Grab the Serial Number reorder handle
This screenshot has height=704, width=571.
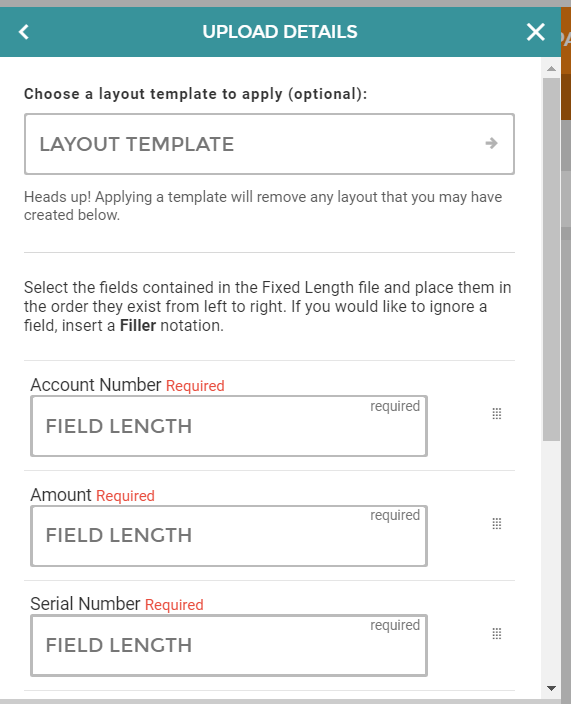click(x=496, y=634)
